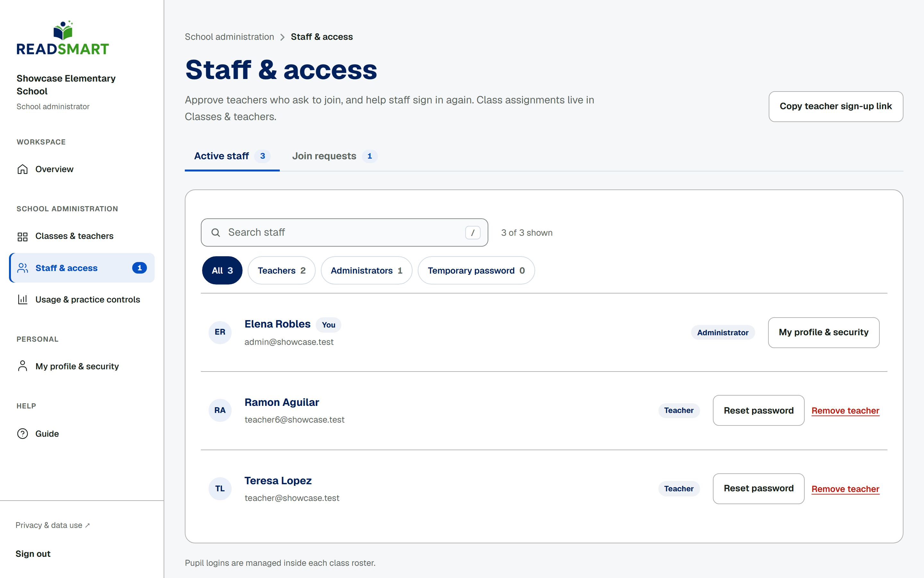Select the All filter chip

click(222, 270)
